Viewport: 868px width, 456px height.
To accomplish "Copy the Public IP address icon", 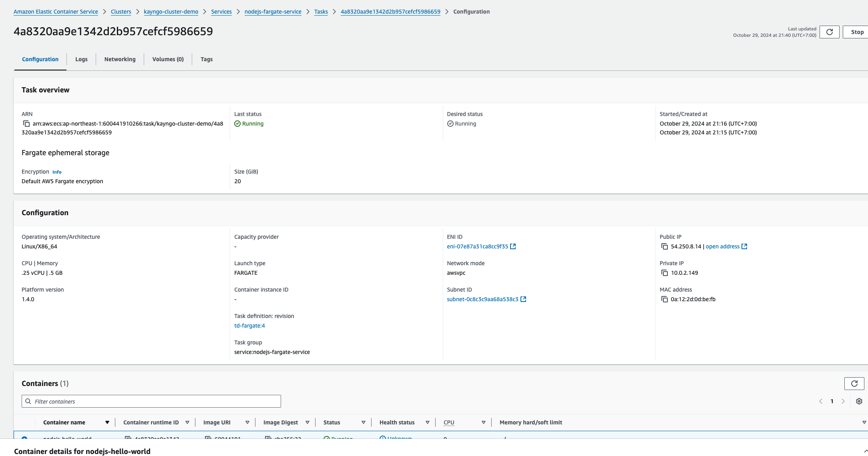I will [x=665, y=246].
